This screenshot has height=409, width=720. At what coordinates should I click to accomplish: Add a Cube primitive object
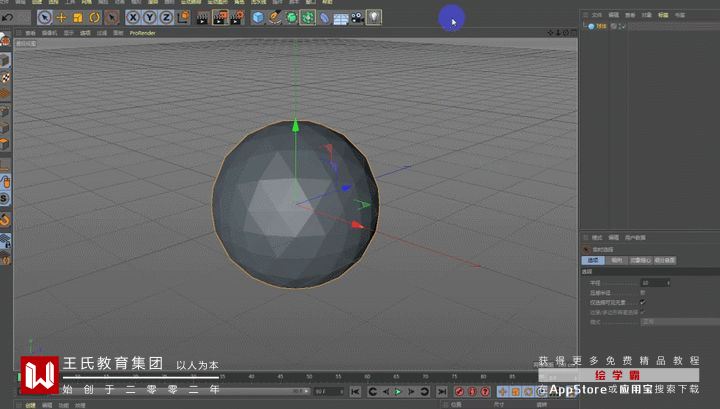[x=258, y=18]
